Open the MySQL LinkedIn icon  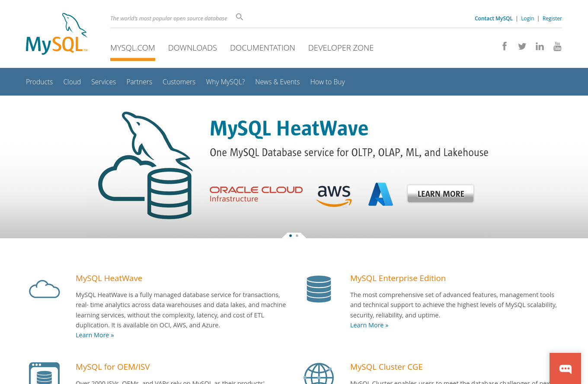pyautogui.click(x=540, y=46)
